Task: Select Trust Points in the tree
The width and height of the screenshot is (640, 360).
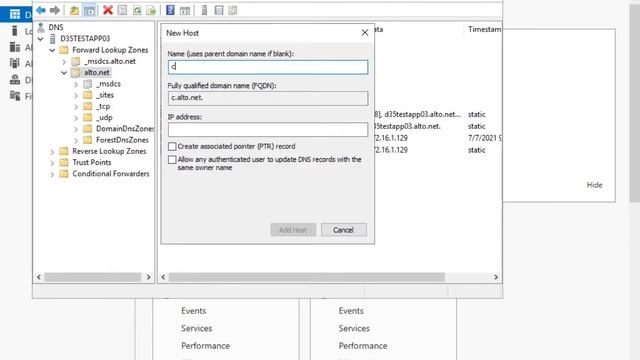Action: pyautogui.click(x=92, y=162)
